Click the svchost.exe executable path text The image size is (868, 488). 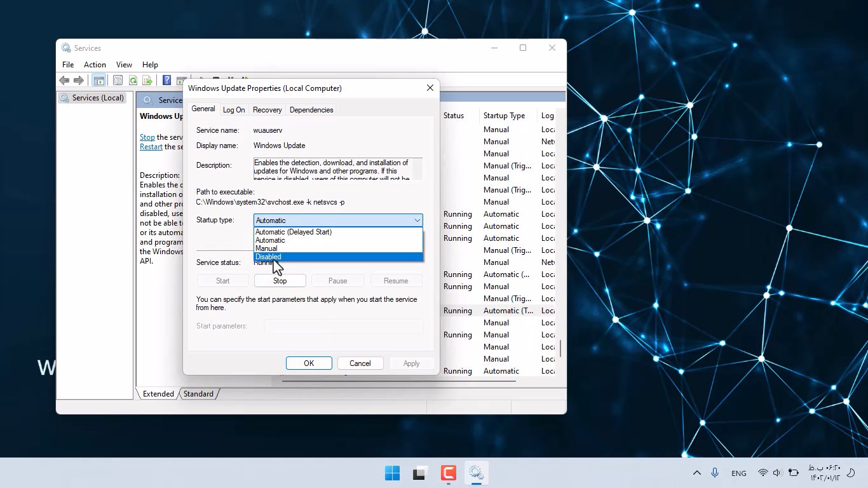point(271,202)
